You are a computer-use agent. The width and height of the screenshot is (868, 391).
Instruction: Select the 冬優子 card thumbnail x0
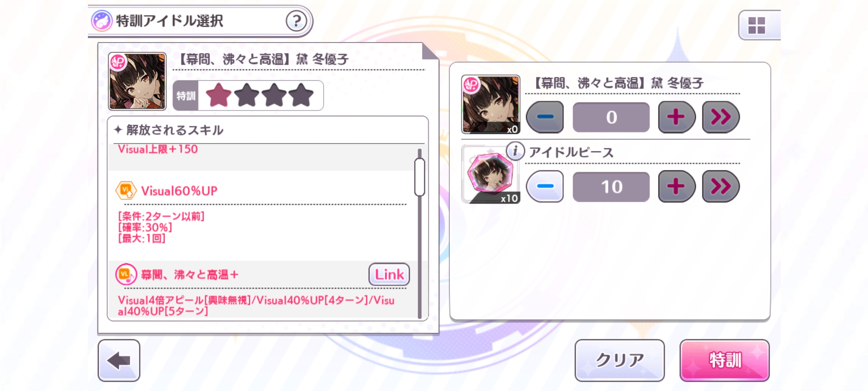[x=491, y=104]
